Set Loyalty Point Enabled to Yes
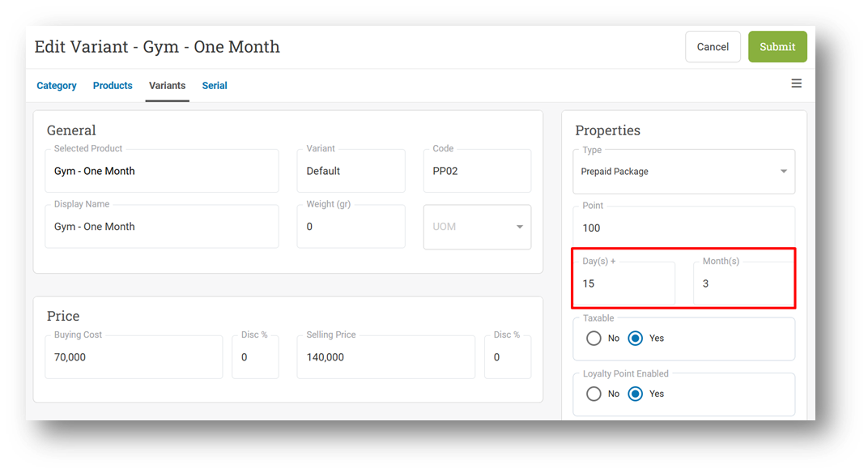The height and width of the screenshot is (473, 868). tap(635, 394)
